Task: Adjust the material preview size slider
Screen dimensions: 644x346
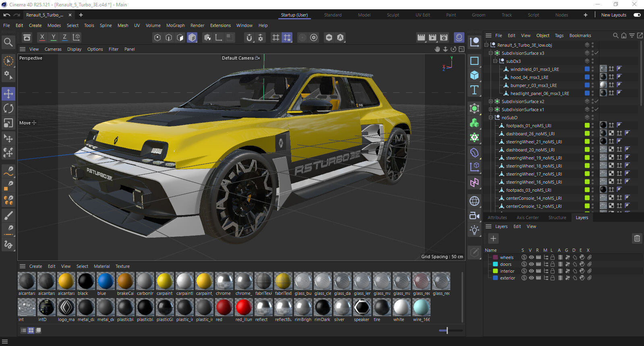Action: tap(447, 330)
